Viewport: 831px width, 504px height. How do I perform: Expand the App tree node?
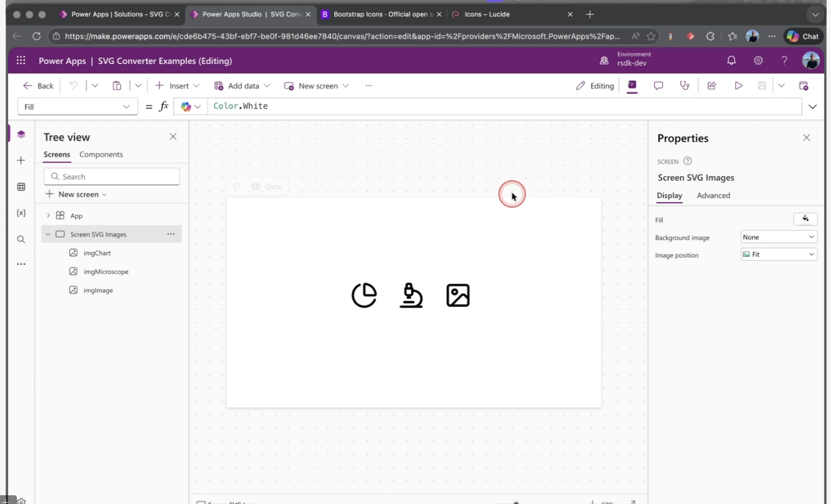click(x=48, y=215)
